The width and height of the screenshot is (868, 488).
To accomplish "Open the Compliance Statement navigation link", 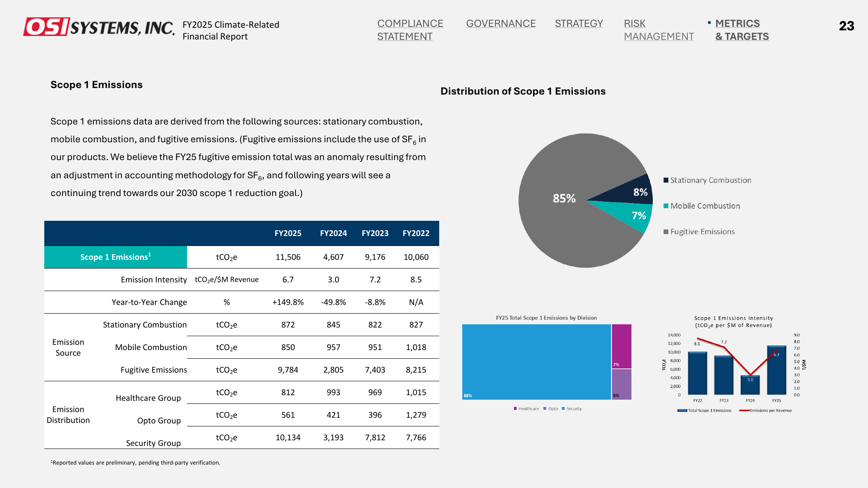I will click(410, 30).
